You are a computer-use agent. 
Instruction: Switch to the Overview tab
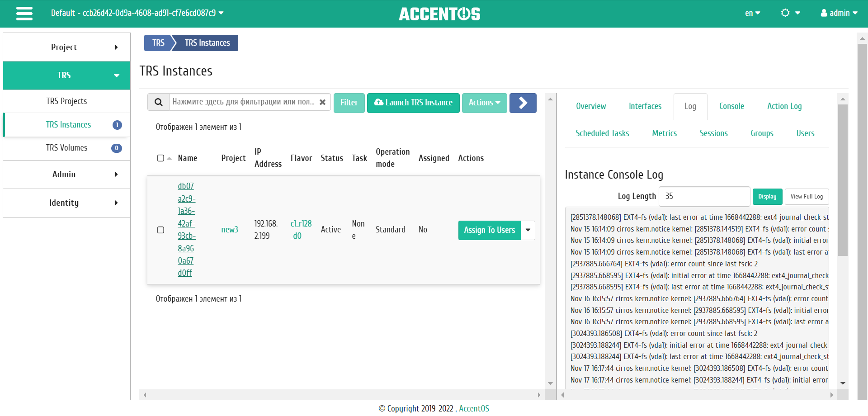click(591, 106)
